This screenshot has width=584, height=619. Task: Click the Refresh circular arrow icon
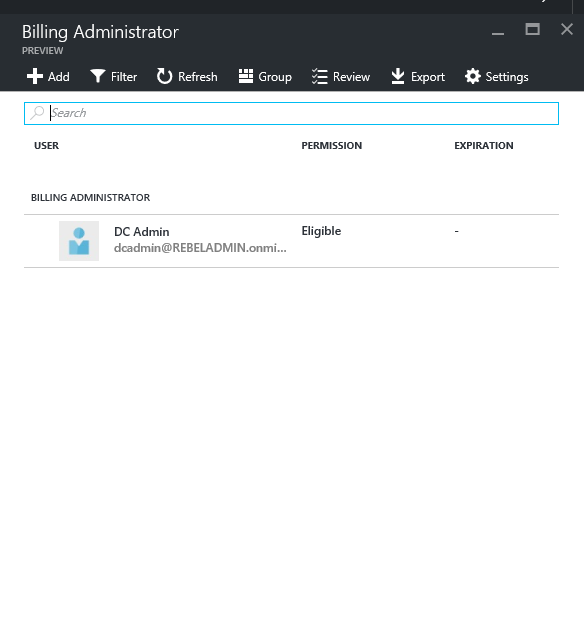[164, 76]
